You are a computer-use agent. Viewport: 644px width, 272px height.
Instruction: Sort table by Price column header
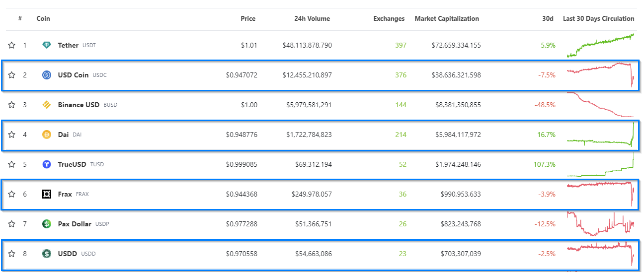[247, 19]
